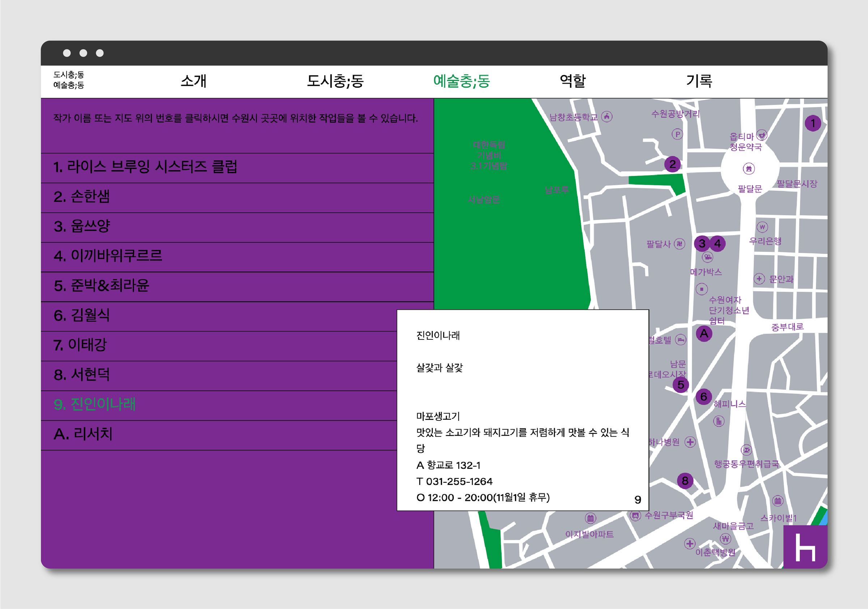
Task: Click the 팔달문시장 map label
Action: pyautogui.click(x=797, y=184)
